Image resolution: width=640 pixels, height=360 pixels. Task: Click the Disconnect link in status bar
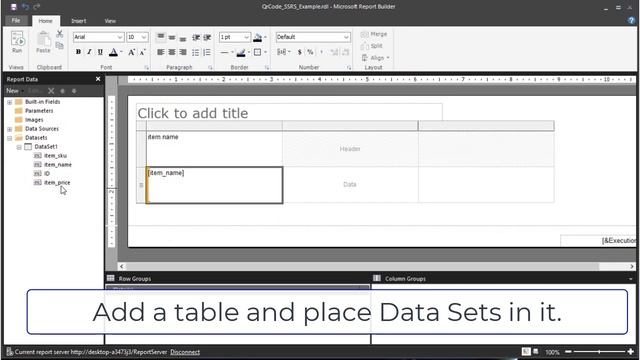coord(185,352)
